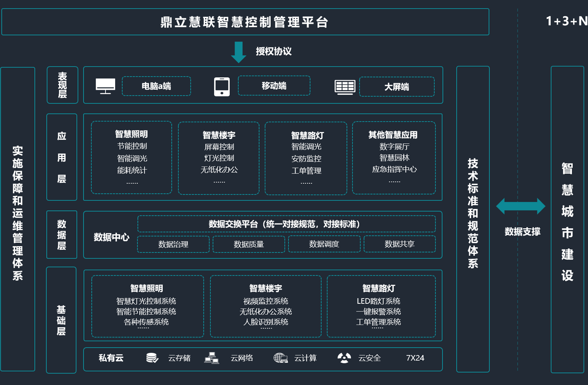Click 能耗统计 in the 智慧照明 card
The width and height of the screenshot is (588, 385).
(x=132, y=170)
